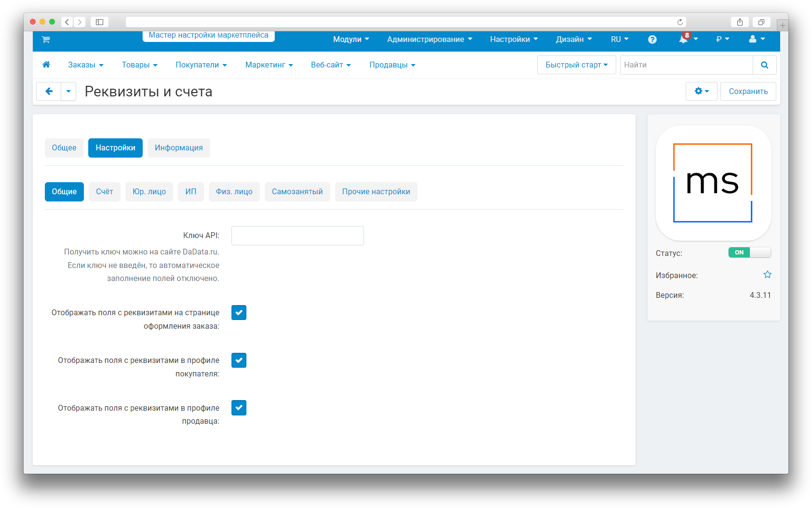812x508 pixels.
Task: Toggle requisites in buyer profile checkbox
Action: (x=239, y=361)
